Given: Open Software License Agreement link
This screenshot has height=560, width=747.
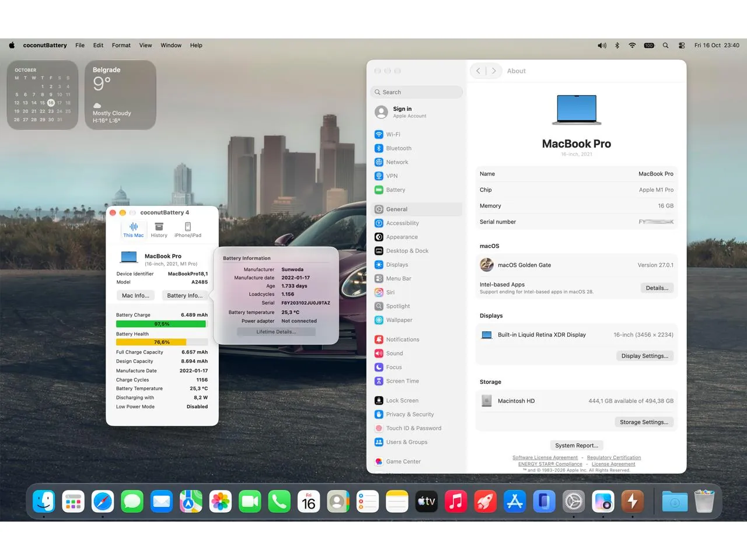Looking at the screenshot, I should click(x=545, y=458).
